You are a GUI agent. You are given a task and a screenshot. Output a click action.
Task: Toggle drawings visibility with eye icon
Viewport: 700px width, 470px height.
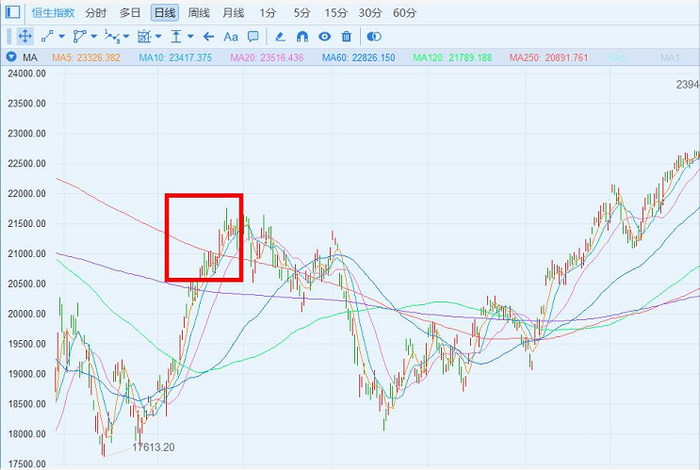pos(325,37)
